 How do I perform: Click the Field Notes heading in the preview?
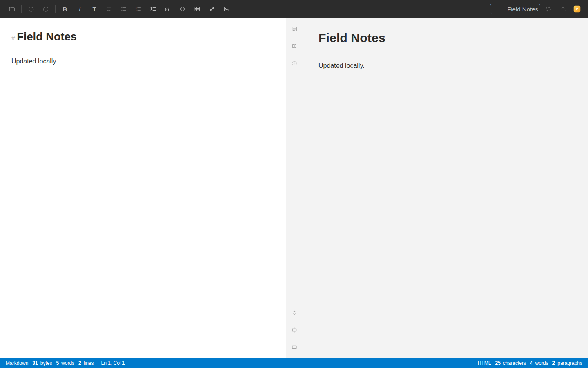point(352,38)
